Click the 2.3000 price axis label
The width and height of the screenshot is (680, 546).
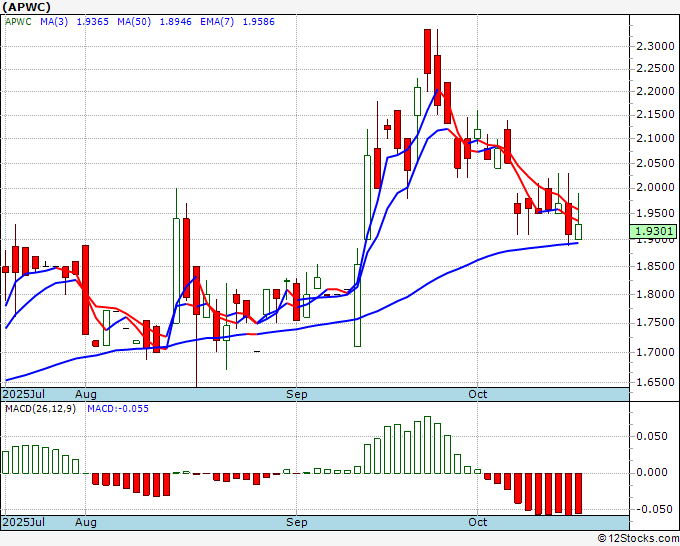(655, 46)
